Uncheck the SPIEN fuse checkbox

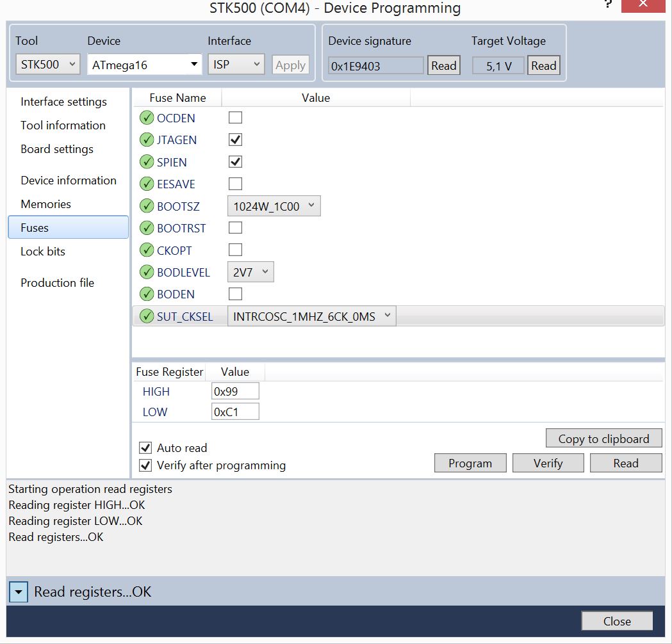point(235,161)
